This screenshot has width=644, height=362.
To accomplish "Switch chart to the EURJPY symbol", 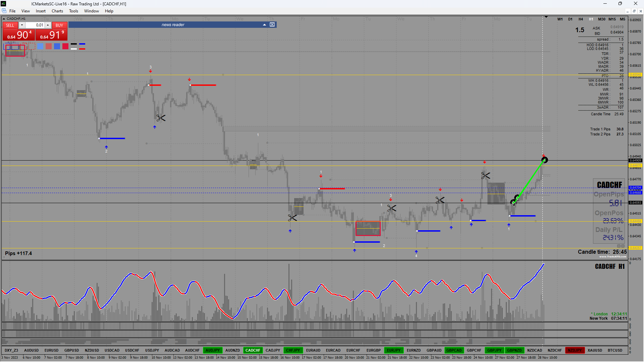I will (x=393, y=350).
